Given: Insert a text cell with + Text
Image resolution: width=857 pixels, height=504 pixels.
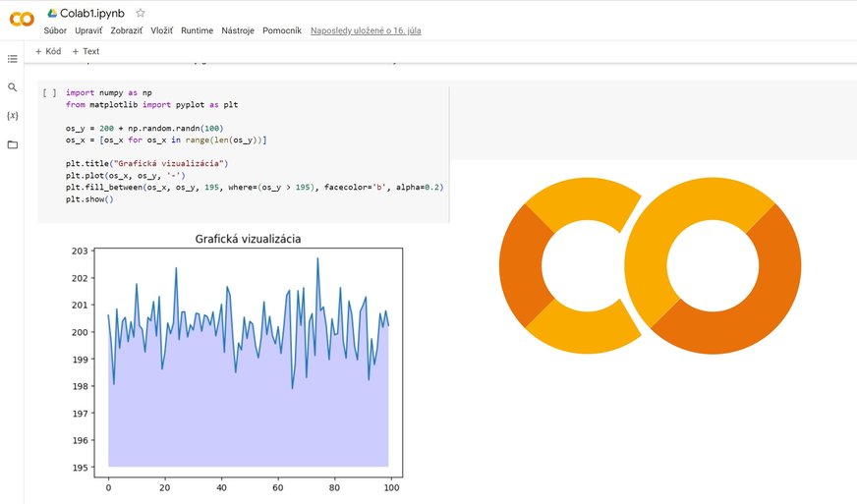Looking at the screenshot, I should pyautogui.click(x=86, y=51).
